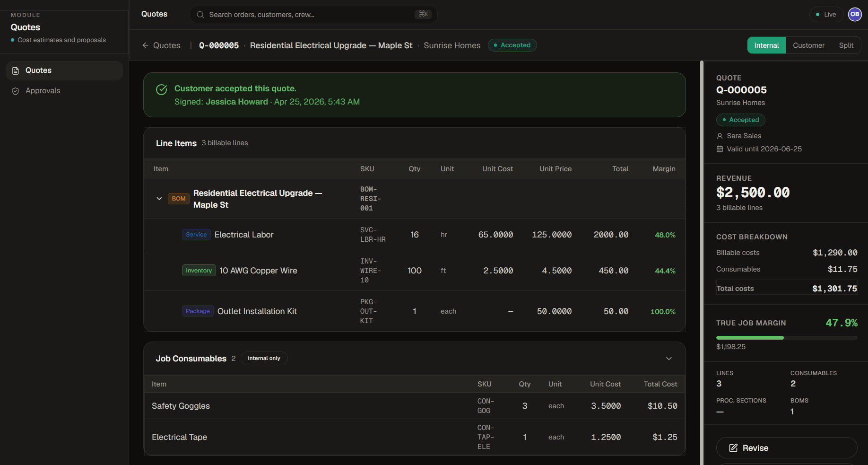Click the pencil icon on Revise button
This screenshot has width=868, height=465.
click(733, 448)
